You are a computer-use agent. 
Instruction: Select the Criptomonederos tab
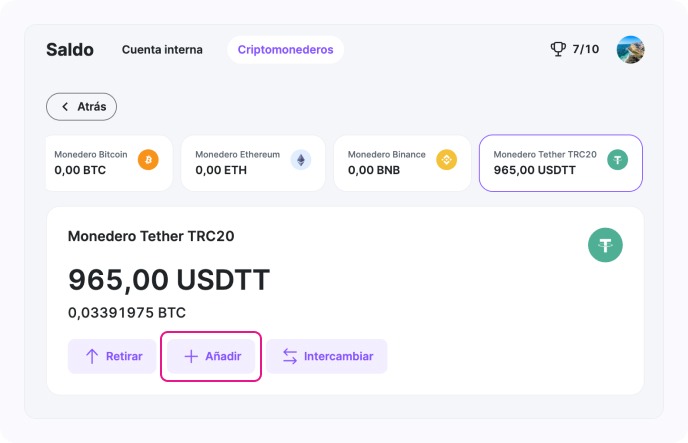coord(285,49)
